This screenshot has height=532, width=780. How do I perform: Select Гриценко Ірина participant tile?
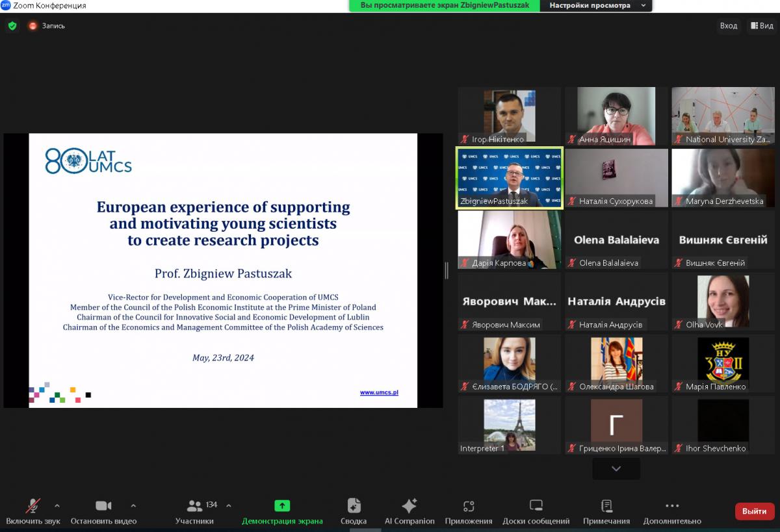pyautogui.click(x=616, y=424)
